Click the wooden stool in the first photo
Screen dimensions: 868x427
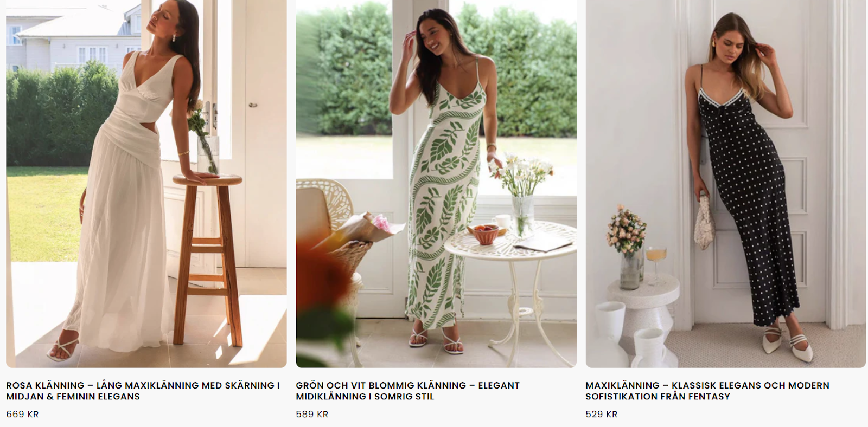[x=208, y=259]
